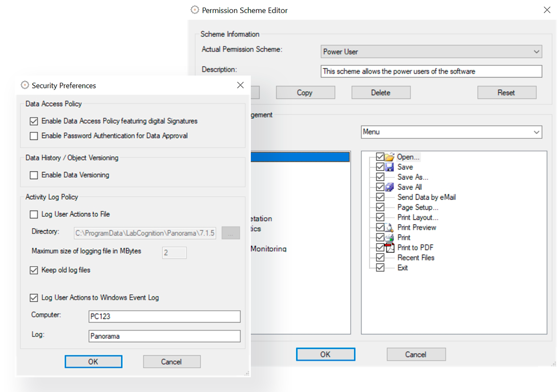This screenshot has height=392, width=558.
Task: Click the Print printer icon
Action: [x=389, y=237]
